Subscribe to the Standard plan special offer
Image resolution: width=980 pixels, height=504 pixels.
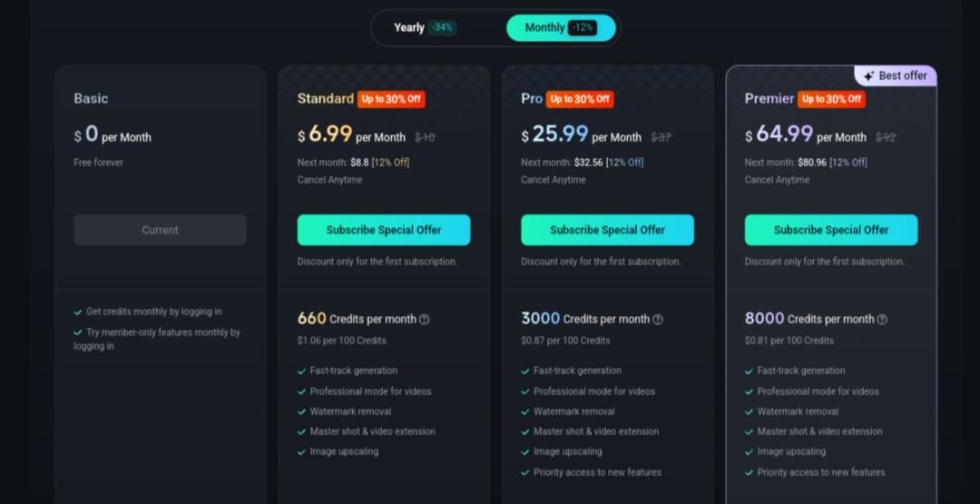(x=384, y=230)
